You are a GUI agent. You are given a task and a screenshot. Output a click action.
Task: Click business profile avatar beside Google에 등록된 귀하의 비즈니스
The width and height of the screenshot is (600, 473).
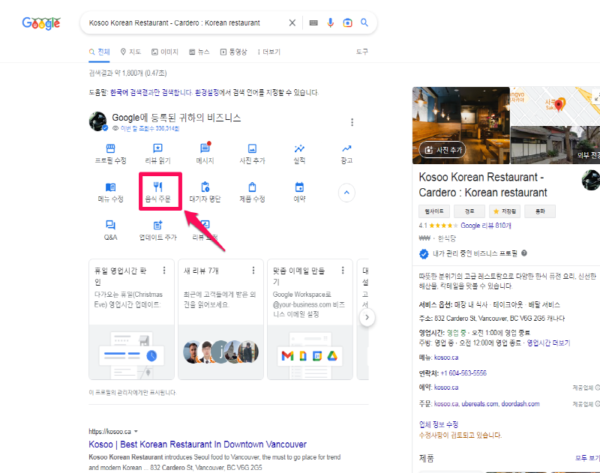98,122
